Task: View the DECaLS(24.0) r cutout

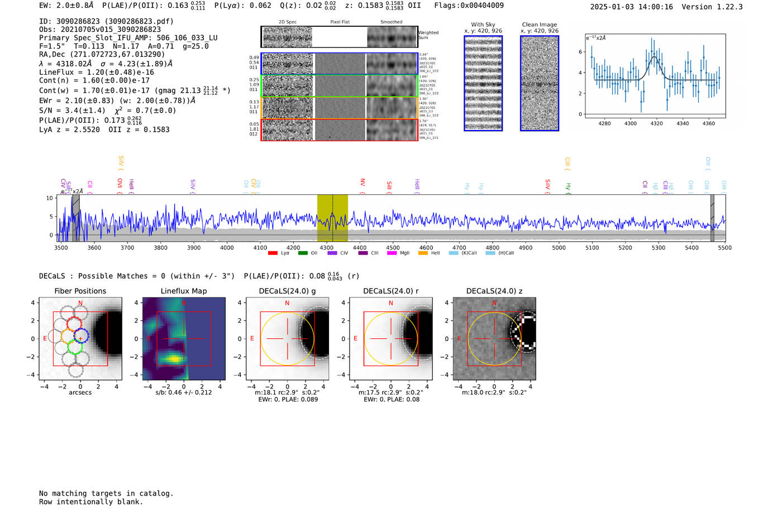Action: tap(390, 339)
